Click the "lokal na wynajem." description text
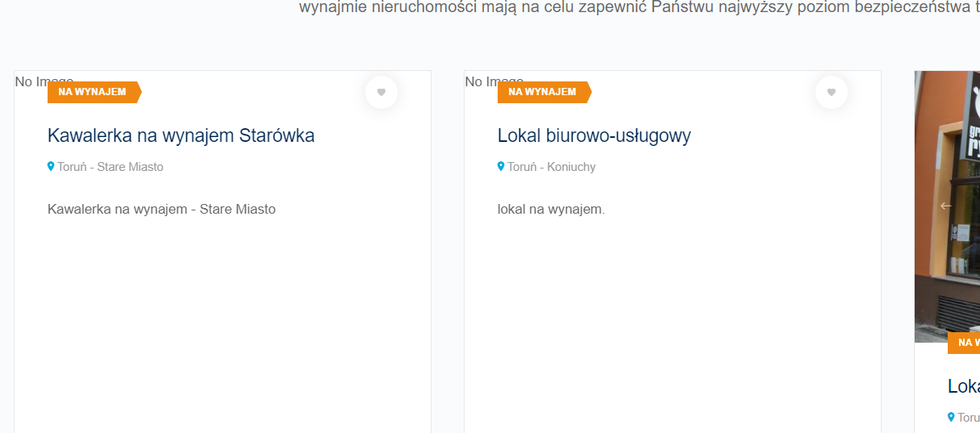The width and height of the screenshot is (980, 433). click(551, 210)
